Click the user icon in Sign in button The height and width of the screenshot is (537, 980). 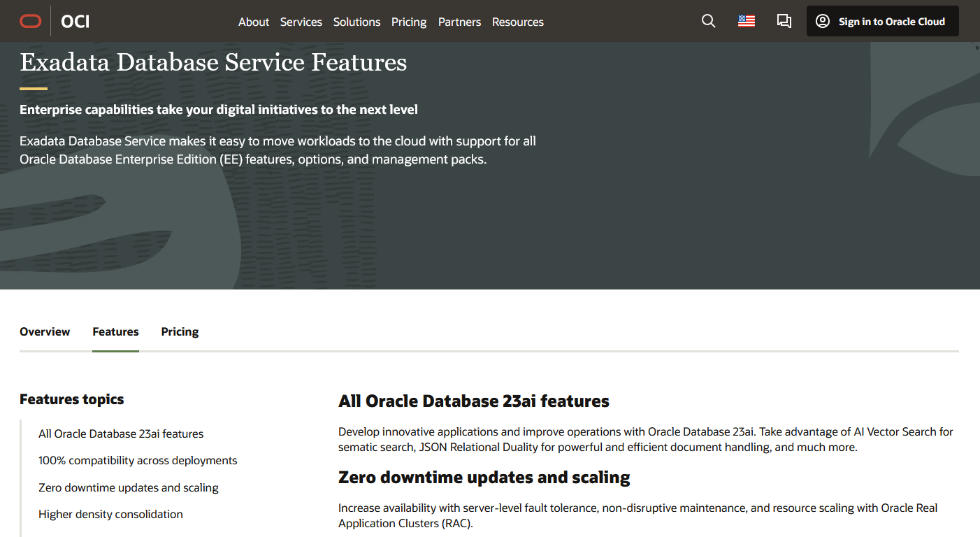(x=823, y=22)
